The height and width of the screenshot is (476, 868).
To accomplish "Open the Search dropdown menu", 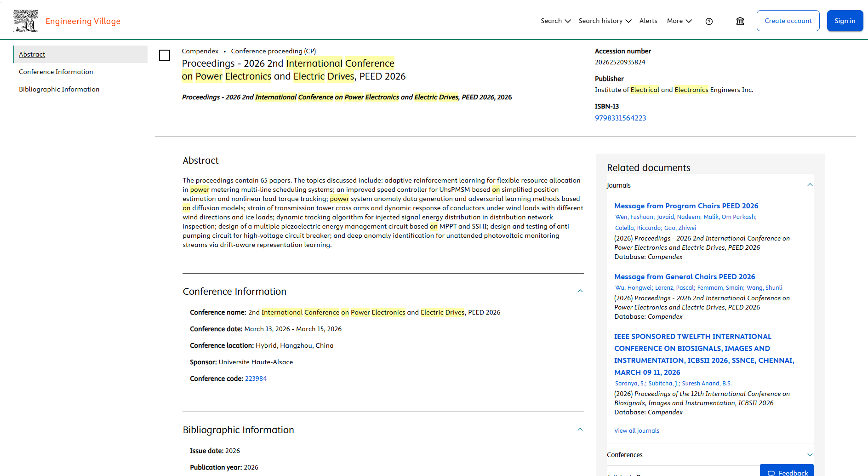I will (555, 21).
